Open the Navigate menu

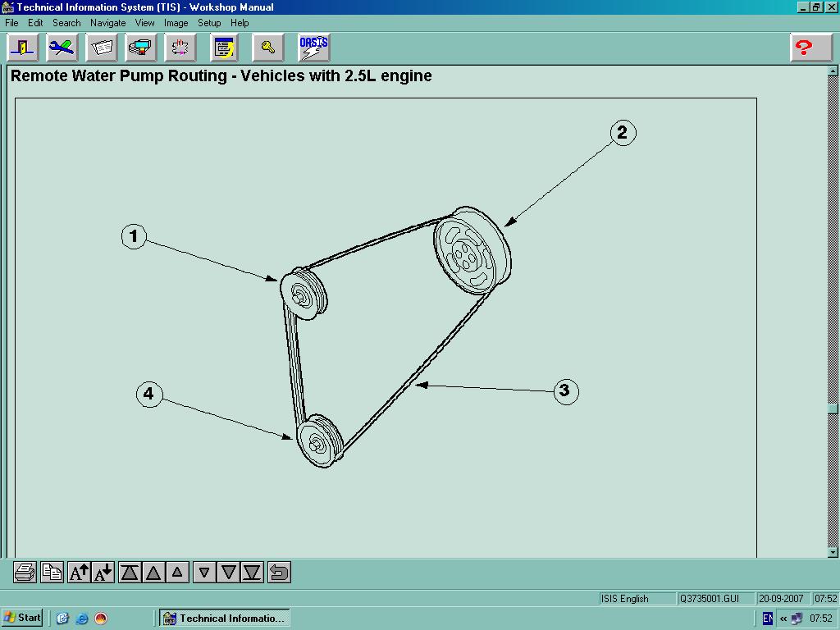107,23
